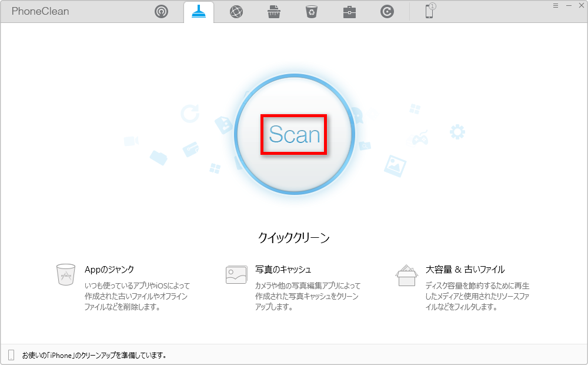This screenshot has height=365, width=588.
Task: Open the Toolbox briefcase tab
Action: tap(349, 12)
